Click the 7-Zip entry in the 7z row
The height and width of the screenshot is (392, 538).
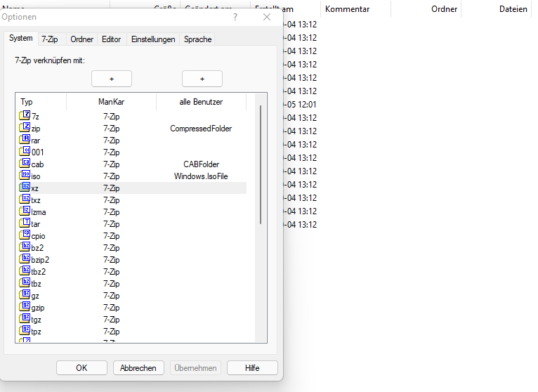(112, 117)
